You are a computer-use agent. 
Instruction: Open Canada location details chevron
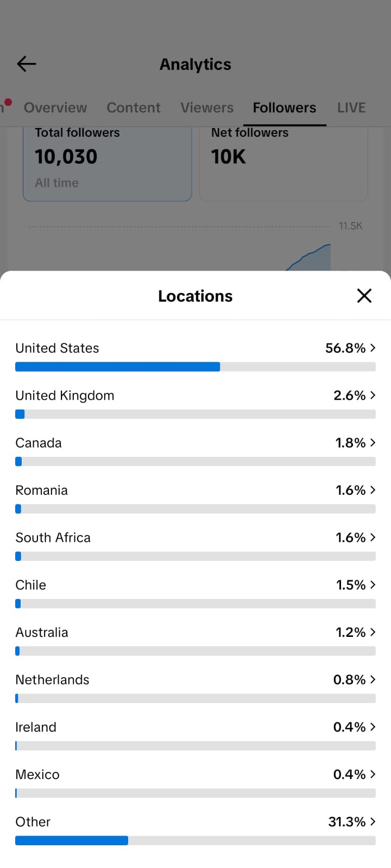373,443
